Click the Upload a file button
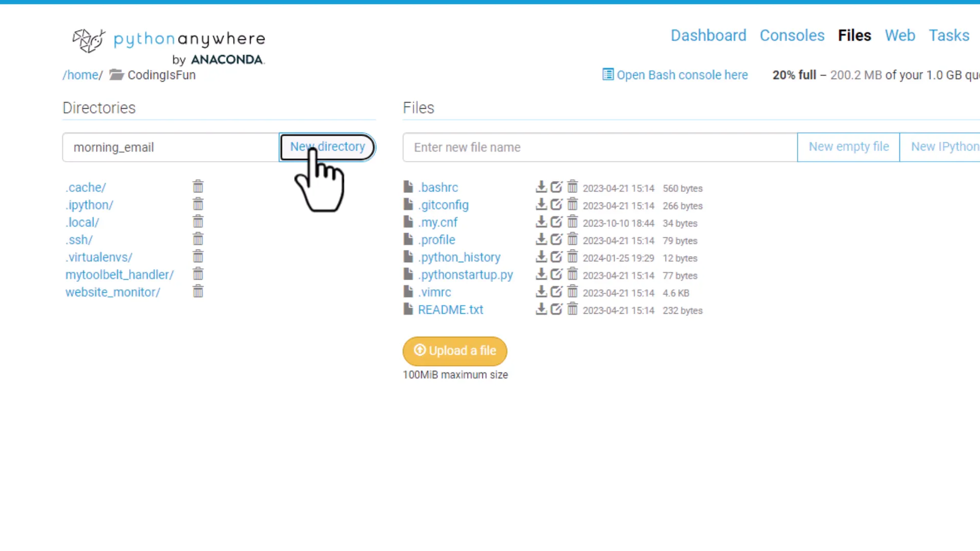Viewport: 980px width, 551px height. pos(455,350)
